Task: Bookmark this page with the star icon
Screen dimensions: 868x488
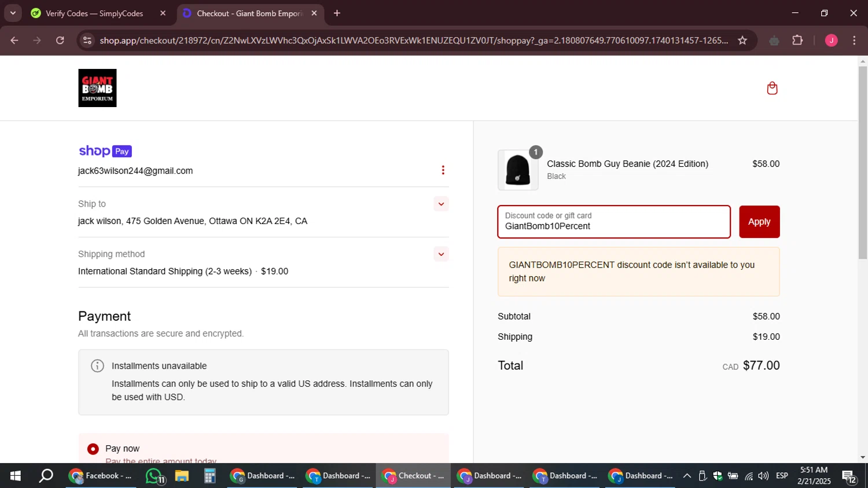Action: pos(742,41)
